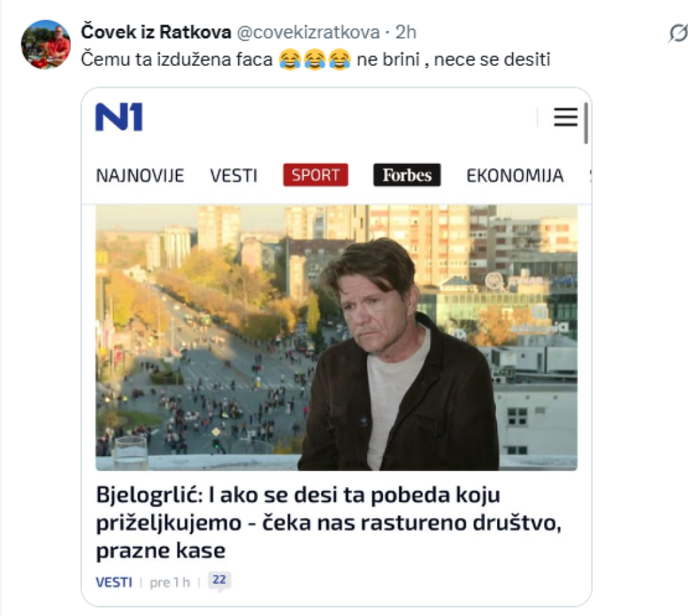Screen dimensions: 688x616
Task: Open the NAJNOVIJE tab
Action: pyautogui.click(x=140, y=175)
